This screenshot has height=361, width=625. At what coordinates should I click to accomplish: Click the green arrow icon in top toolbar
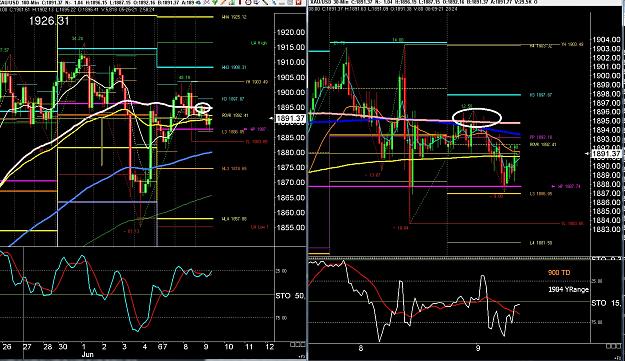(215, 2)
